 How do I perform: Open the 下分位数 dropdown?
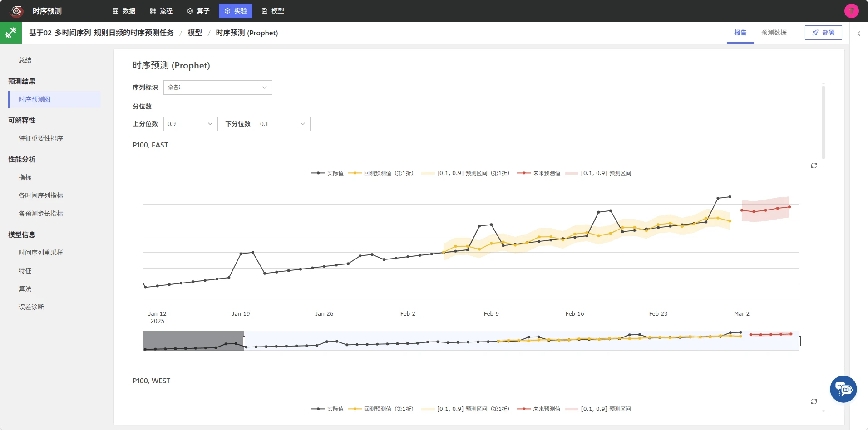coord(283,124)
